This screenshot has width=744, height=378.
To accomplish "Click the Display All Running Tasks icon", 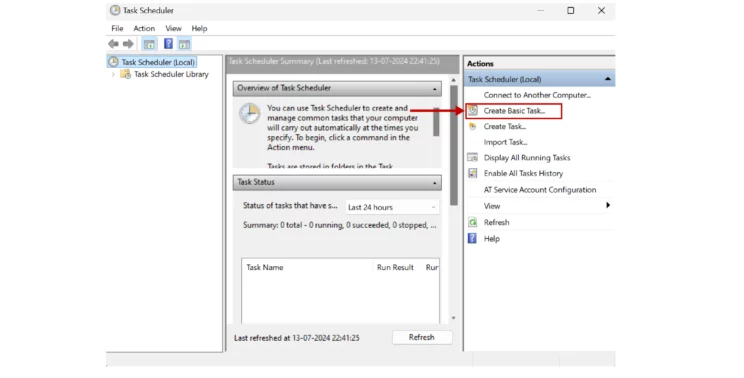I will pos(473,157).
